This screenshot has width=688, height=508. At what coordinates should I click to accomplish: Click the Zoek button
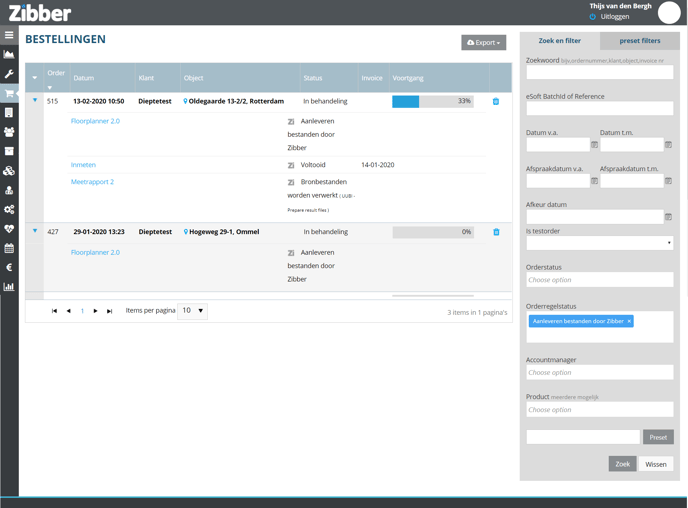tap(622, 464)
